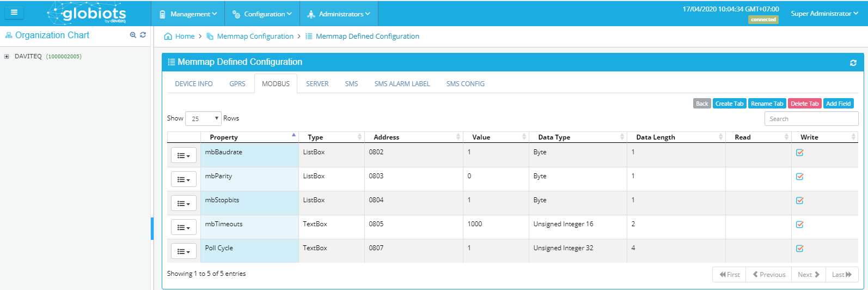Click Memmap Defined Configuration breadcrumb

(368, 37)
